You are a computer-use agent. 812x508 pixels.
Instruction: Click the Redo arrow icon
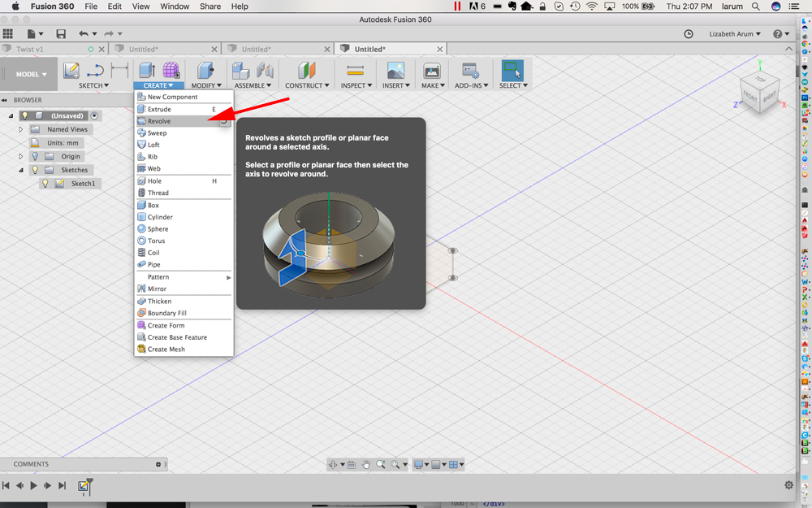click(x=108, y=33)
